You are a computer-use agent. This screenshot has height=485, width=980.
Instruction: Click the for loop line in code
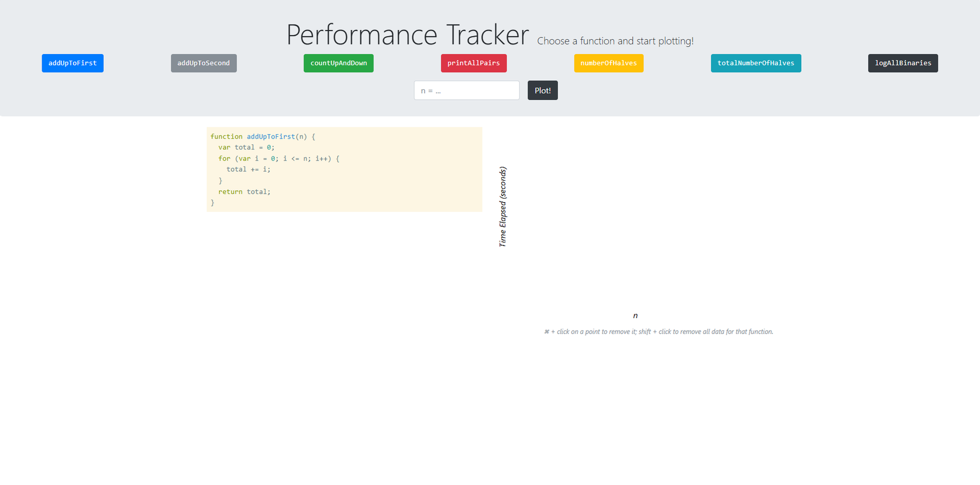tap(279, 159)
